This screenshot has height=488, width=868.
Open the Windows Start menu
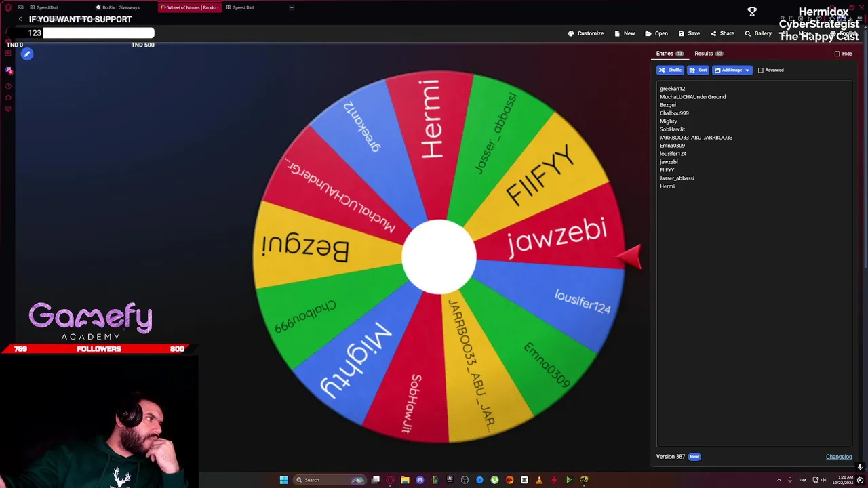tap(283, 480)
